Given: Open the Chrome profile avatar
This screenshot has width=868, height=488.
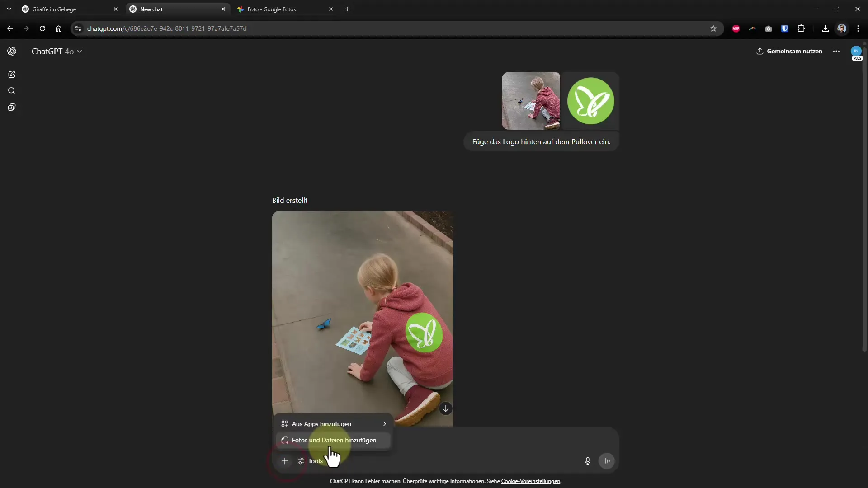Looking at the screenshot, I should (x=842, y=28).
